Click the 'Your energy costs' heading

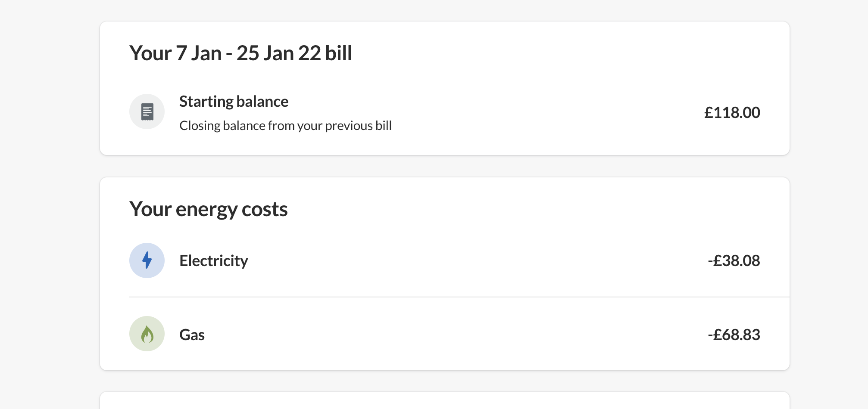(208, 209)
